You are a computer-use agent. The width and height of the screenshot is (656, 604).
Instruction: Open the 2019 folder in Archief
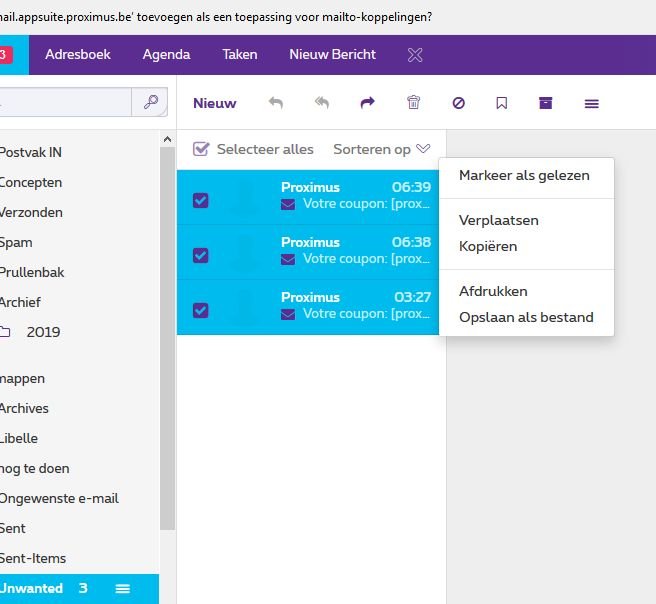43,332
